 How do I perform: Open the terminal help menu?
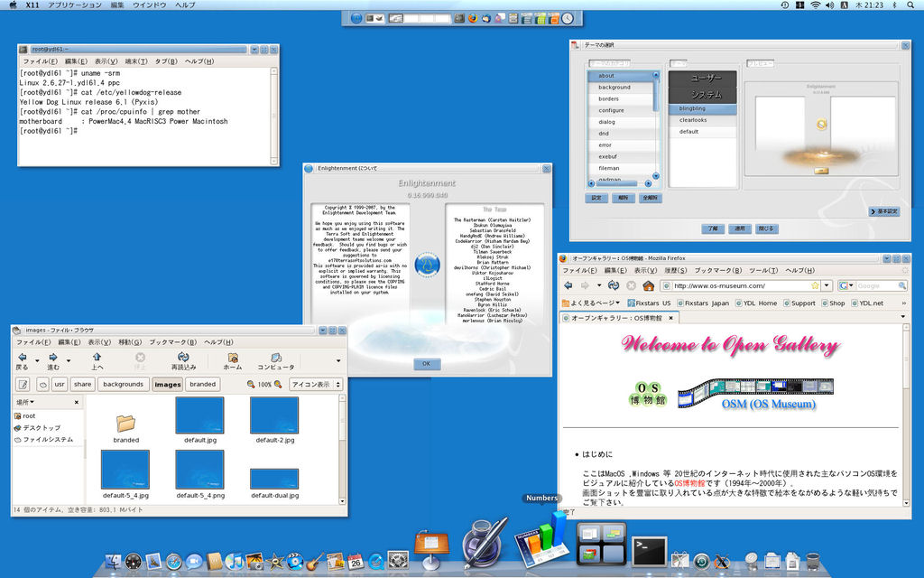click(199, 61)
